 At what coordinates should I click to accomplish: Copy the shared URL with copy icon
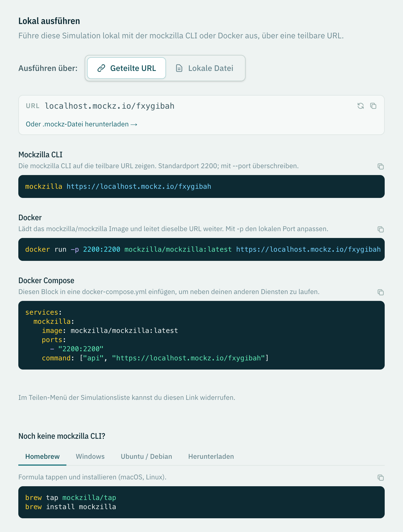click(x=373, y=106)
